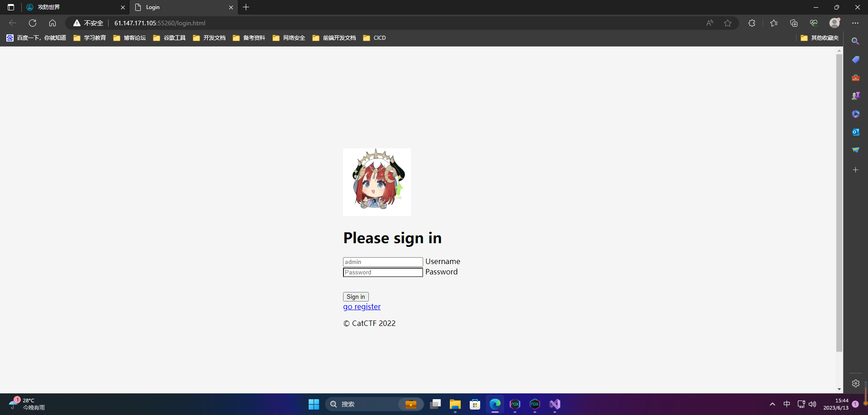Focus the Password input field
Image resolution: width=868 pixels, height=415 pixels.
383,272
